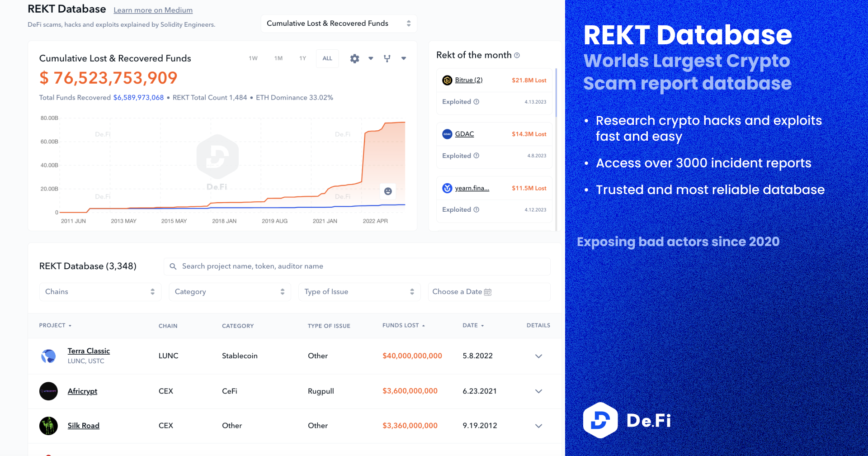Click the CHAIN column header

click(168, 326)
